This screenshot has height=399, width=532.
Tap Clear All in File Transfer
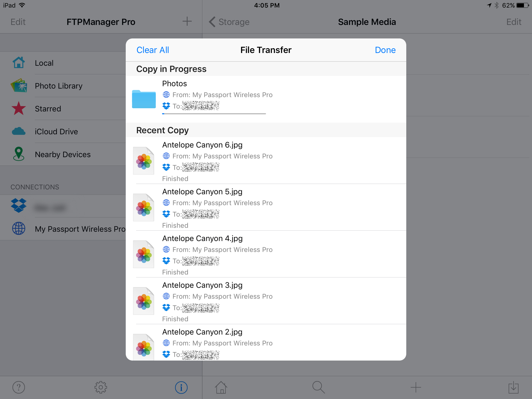(153, 50)
